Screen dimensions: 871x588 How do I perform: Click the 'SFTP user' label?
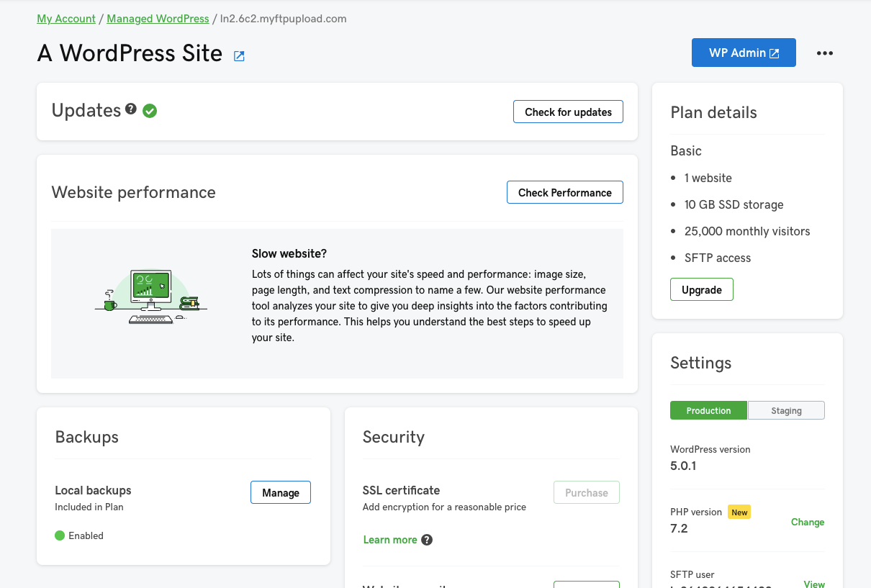[x=692, y=574]
